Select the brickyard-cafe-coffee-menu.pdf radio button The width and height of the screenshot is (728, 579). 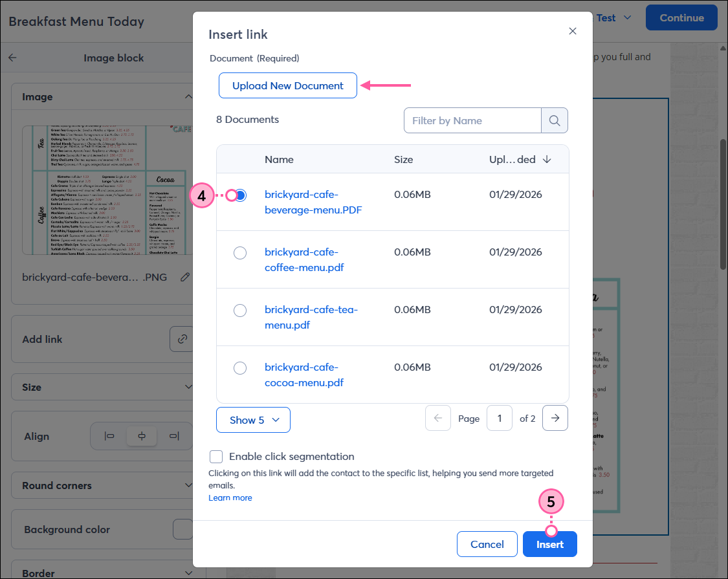pos(240,253)
